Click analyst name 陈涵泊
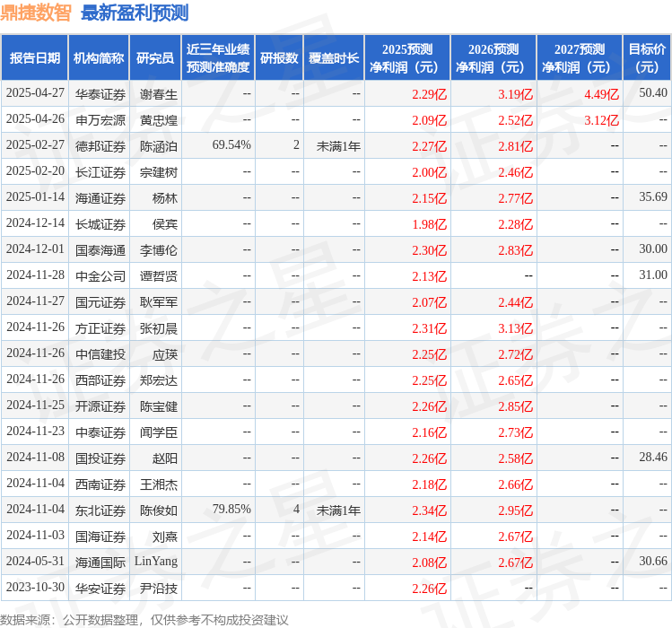Image resolution: width=672 pixels, height=628 pixels. tap(159, 146)
